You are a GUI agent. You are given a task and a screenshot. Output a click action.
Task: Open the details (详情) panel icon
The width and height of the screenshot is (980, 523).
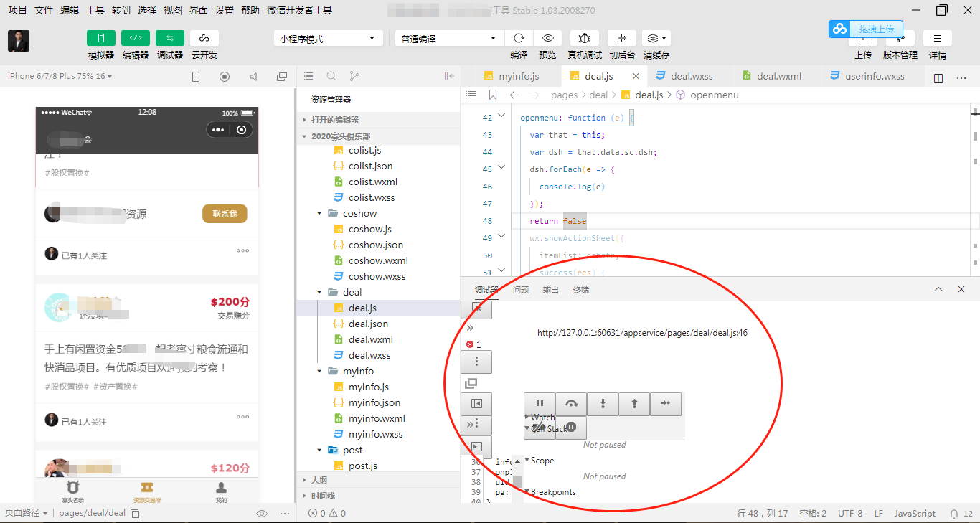coord(938,38)
